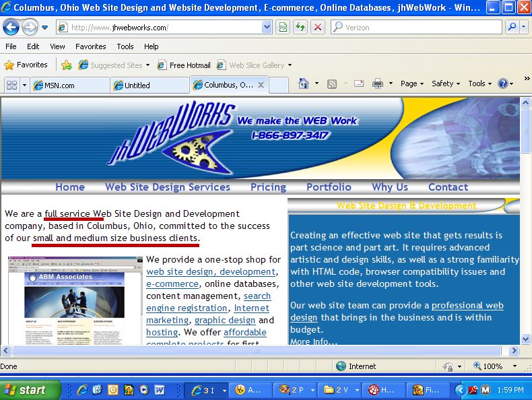
Task: Go forward with the browser Forward arrow
Action: [30, 27]
